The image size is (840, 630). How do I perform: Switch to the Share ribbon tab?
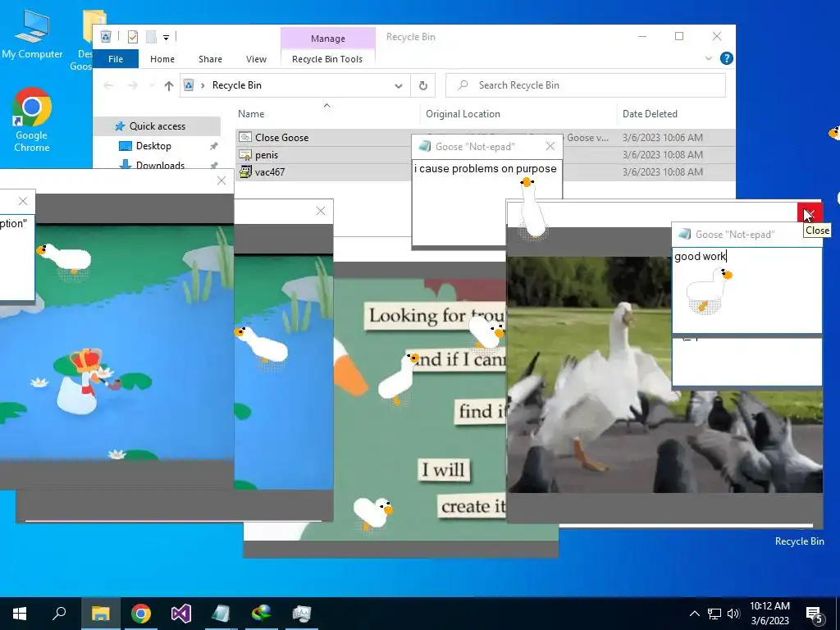pos(210,59)
